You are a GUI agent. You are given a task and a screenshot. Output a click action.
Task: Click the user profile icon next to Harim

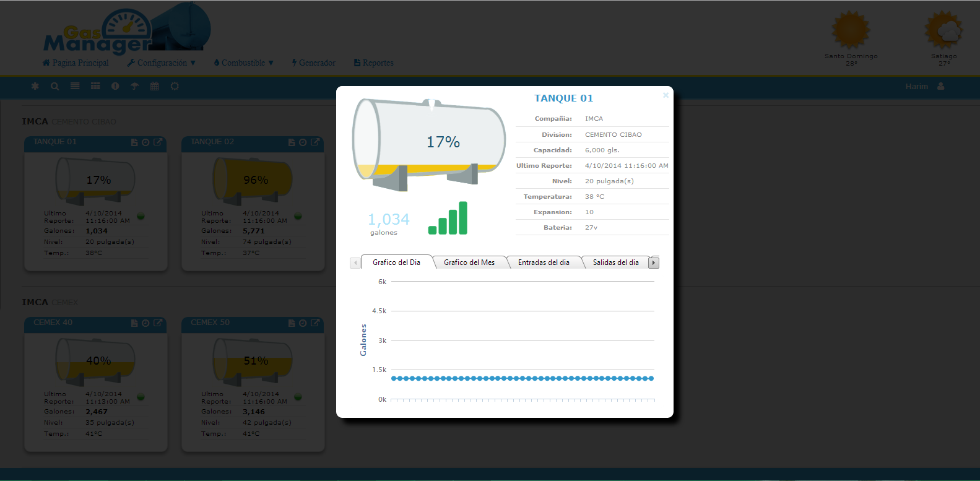941,86
